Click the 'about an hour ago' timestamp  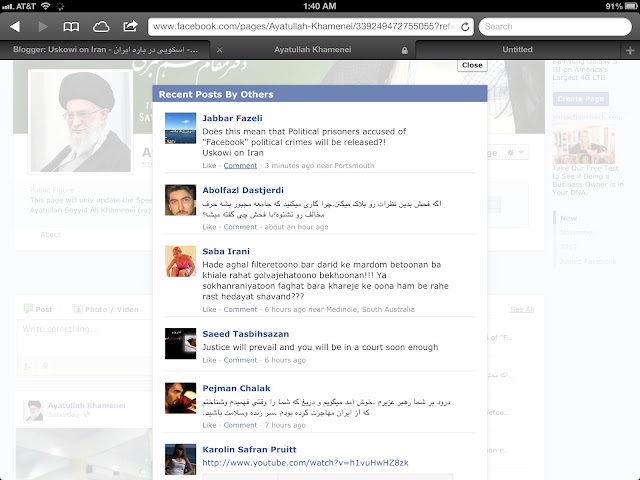click(x=296, y=227)
